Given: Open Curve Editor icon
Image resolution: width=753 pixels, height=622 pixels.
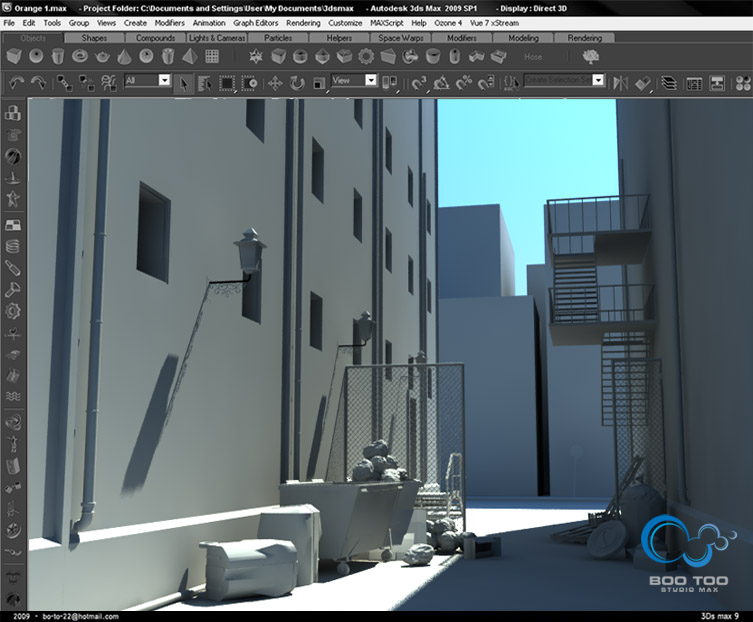Looking at the screenshot, I should pos(694,83).
